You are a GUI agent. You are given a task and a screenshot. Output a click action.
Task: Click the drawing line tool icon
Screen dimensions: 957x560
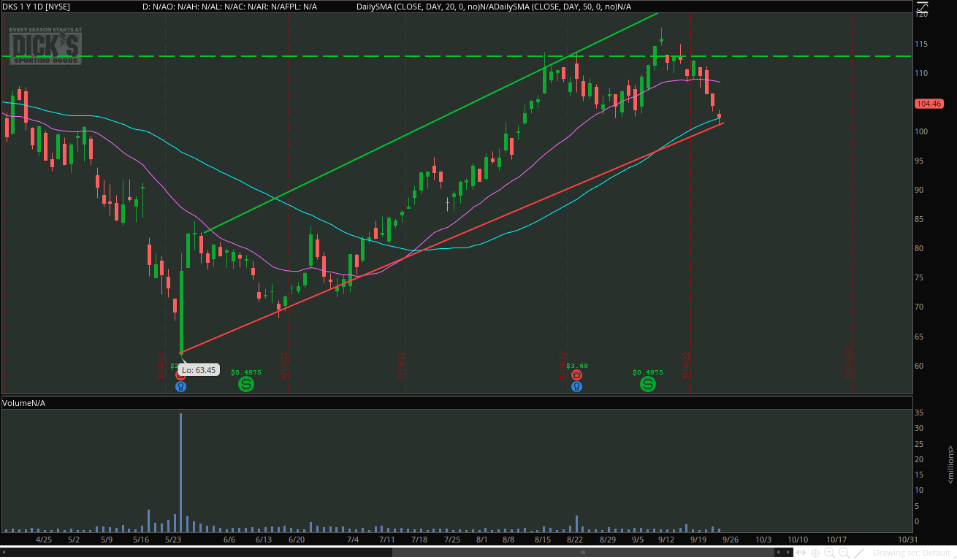(859, 553)
